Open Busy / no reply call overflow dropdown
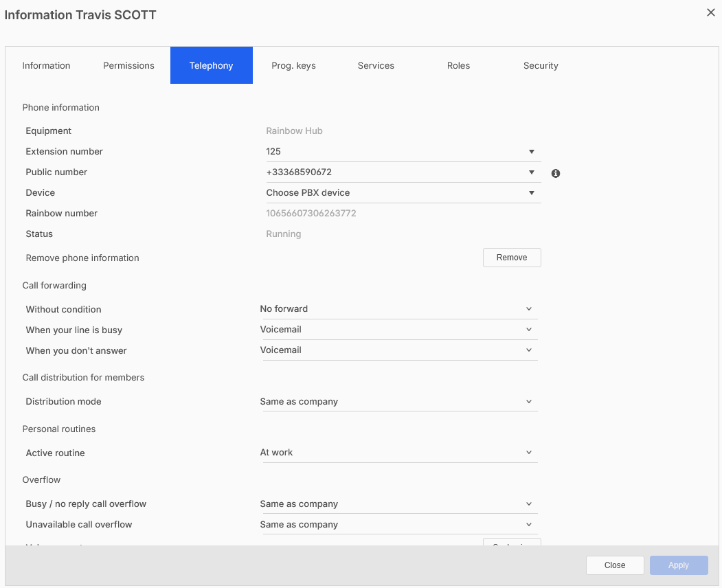The width and height of the screenshot is (722, 588). tap(398, 504)
